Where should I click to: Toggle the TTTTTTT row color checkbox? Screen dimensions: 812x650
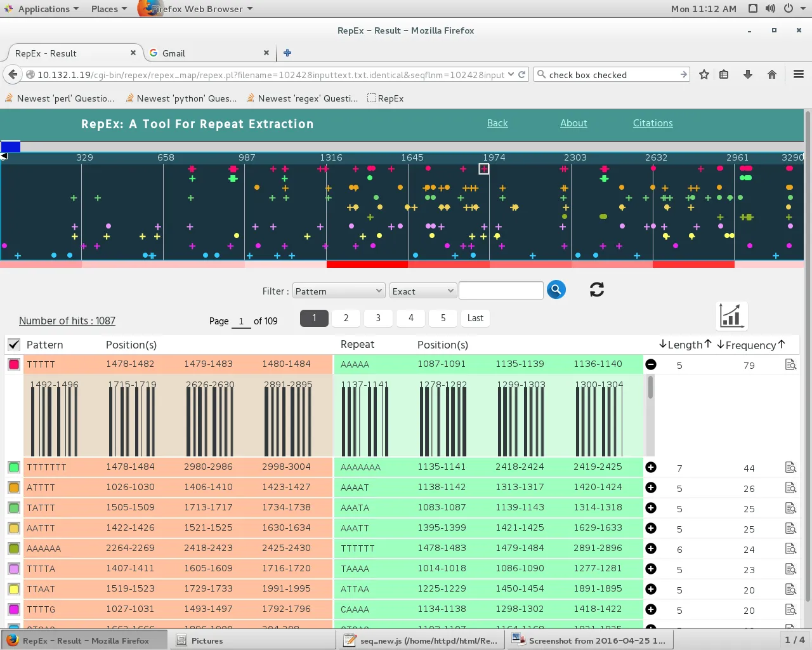14,467
